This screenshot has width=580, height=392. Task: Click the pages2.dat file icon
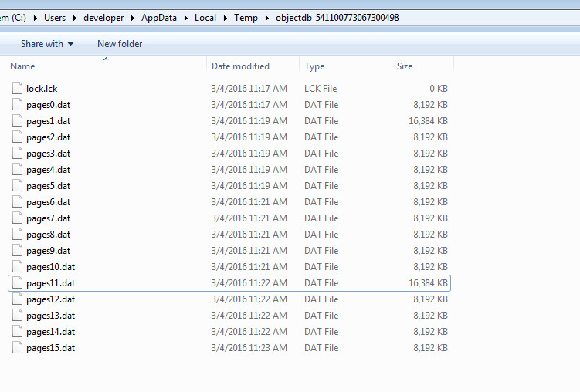click(17, 137)
